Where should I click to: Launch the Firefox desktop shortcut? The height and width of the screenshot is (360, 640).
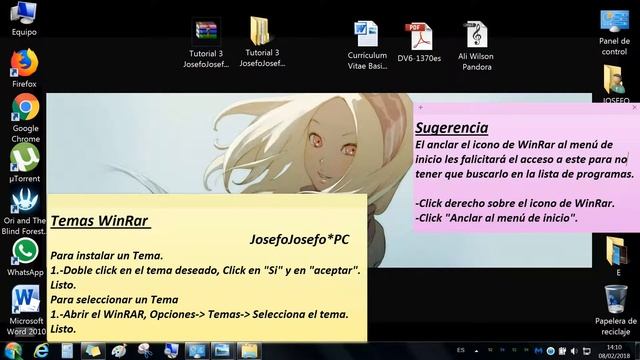(24, 68)
